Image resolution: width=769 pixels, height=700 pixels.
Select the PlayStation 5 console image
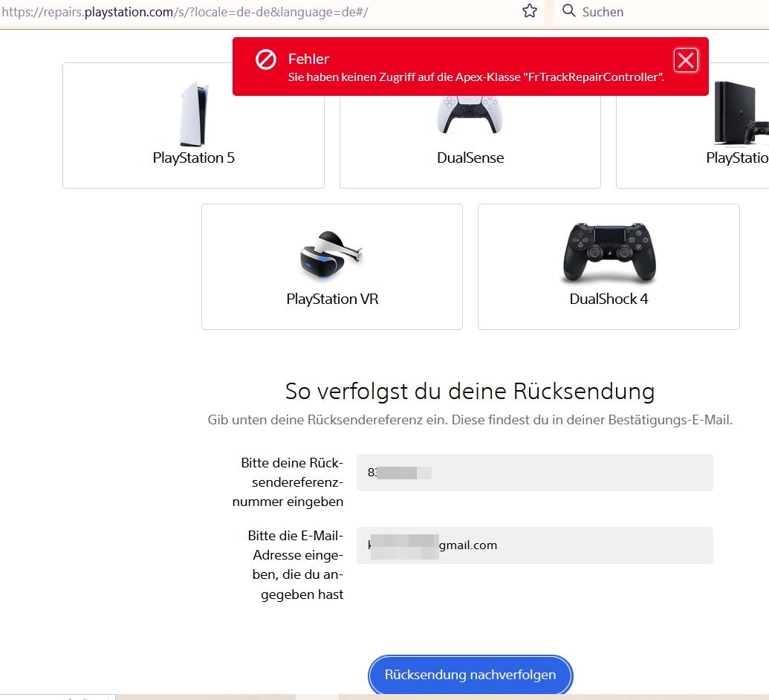coord(194,114)
